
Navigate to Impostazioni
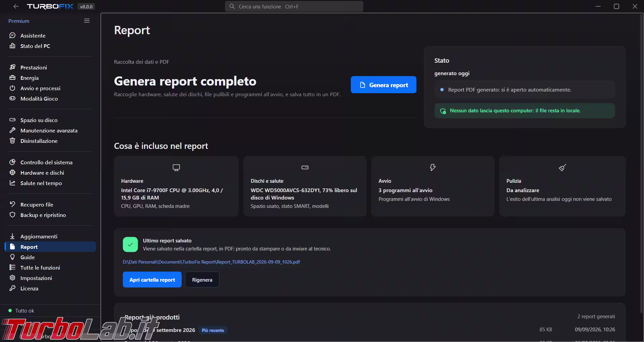50,278
